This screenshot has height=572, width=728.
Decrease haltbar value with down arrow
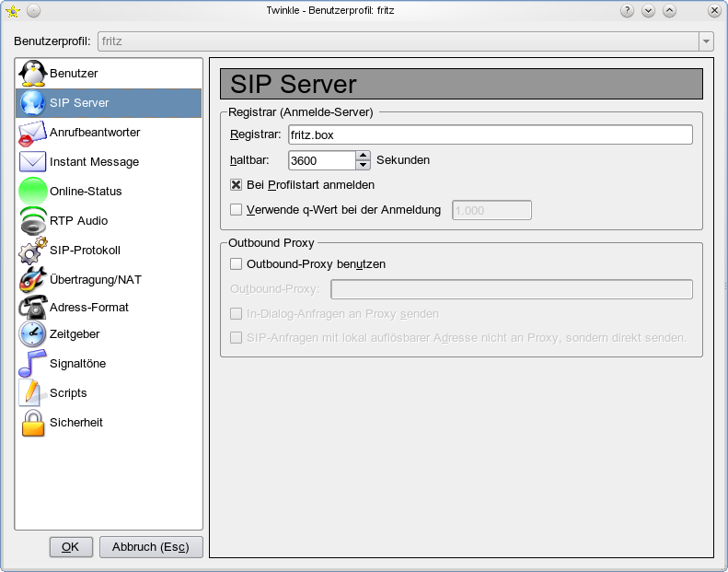(363, 166)
